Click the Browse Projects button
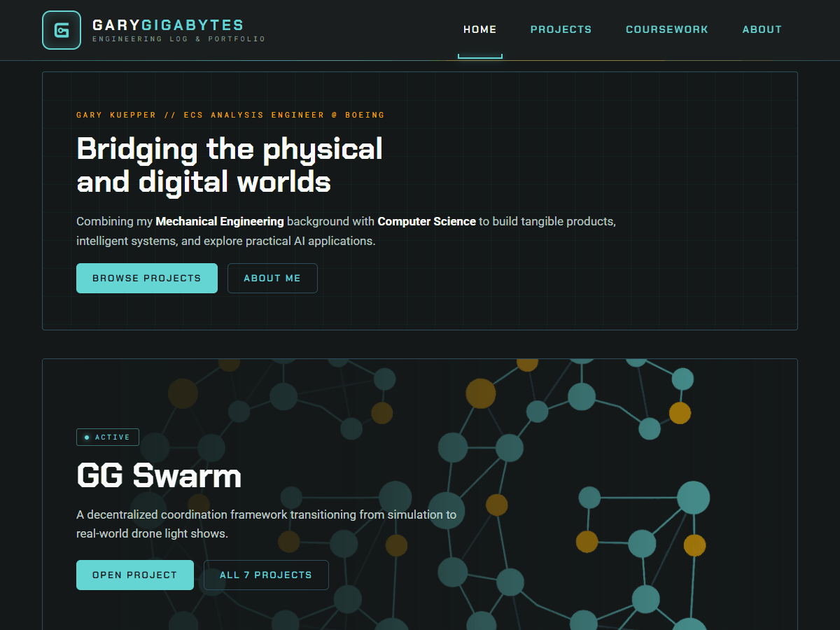 click(x=147, y=278)
